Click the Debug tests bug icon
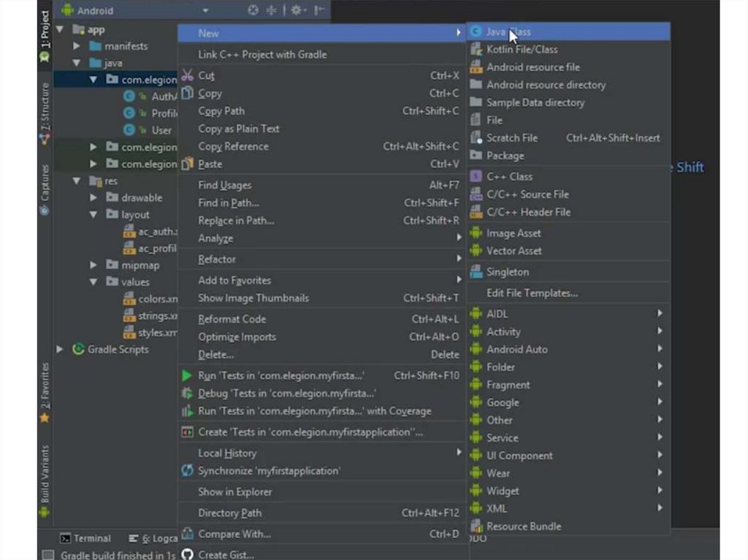The width and height of the screenshot is (748, 560). (x=187, y=394)
